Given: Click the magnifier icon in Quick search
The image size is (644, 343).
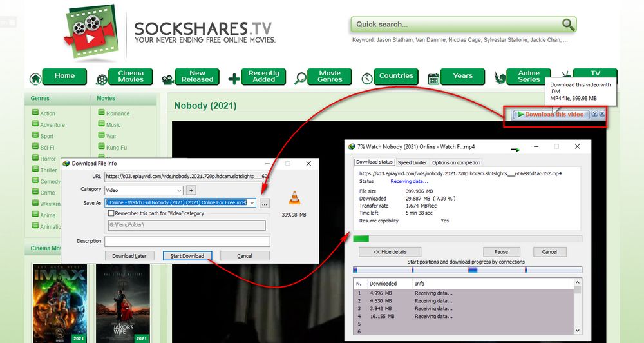Looking at the screenshot, I should (x=568, y=24).
